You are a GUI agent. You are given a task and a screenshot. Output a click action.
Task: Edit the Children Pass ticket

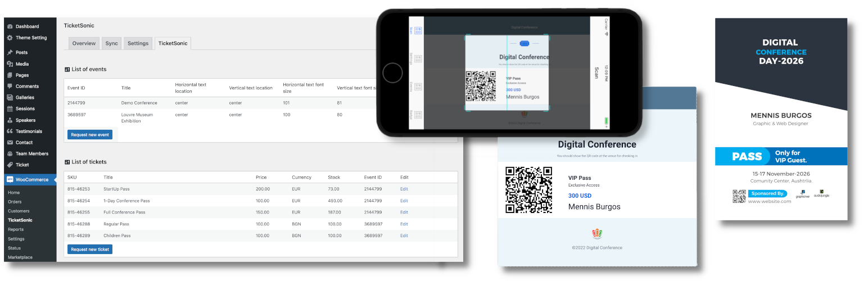(404, 235)
